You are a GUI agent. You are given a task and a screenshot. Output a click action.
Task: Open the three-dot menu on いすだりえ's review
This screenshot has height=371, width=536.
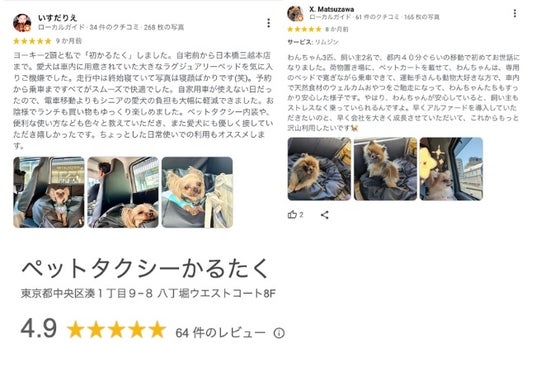269,23
